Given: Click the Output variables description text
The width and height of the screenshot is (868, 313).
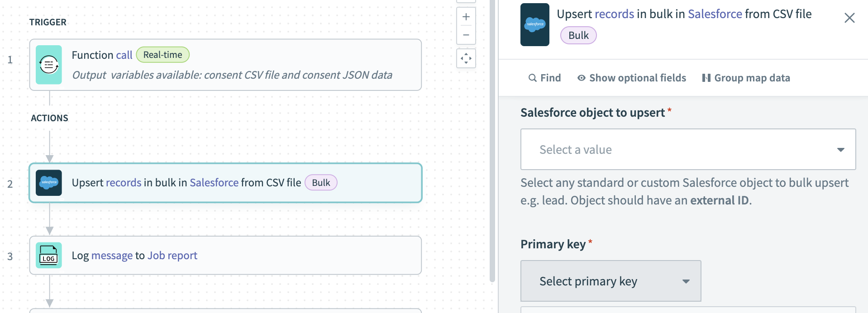Looking at the screenshot, I should click(x=232, y=75).
